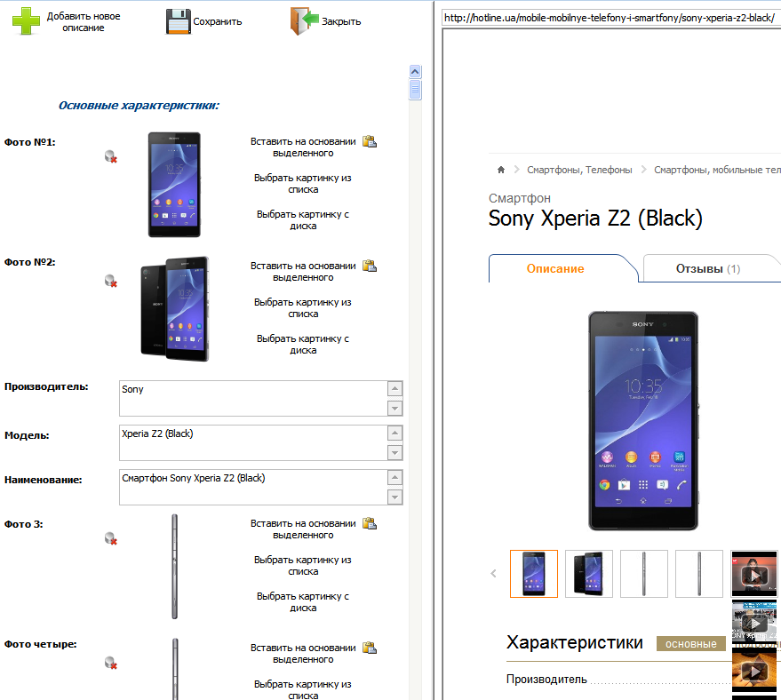Open the Отзывы (1) tab

pyautogui.click(x=708, y=269)
